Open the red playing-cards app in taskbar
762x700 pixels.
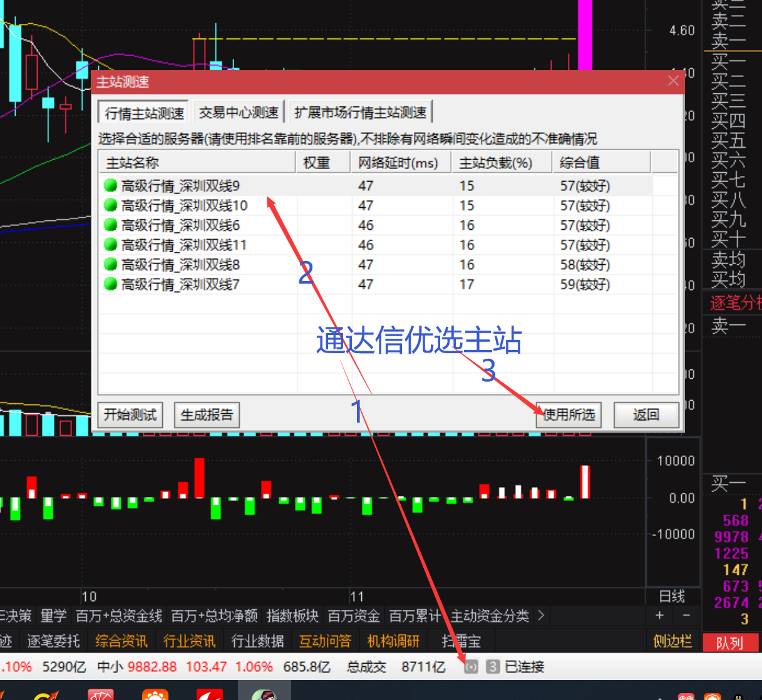(x=100, y=695)
